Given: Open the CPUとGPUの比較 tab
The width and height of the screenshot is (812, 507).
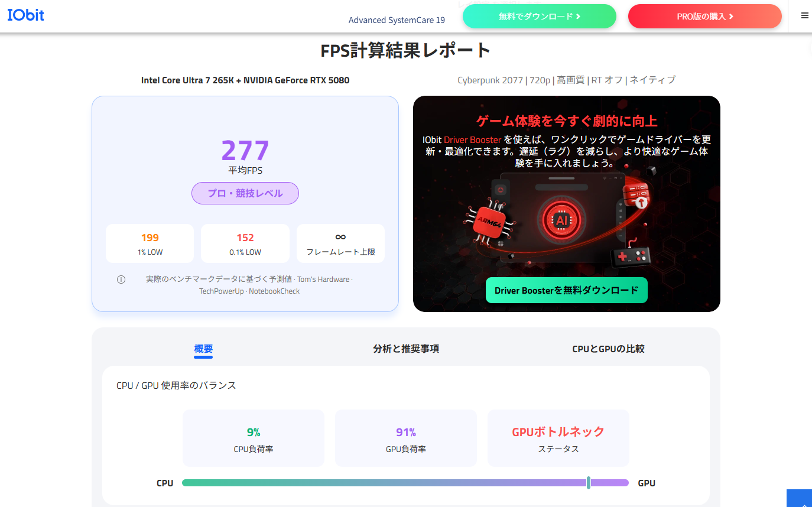Looking at the screenshot, I should [x=609, y=349].
